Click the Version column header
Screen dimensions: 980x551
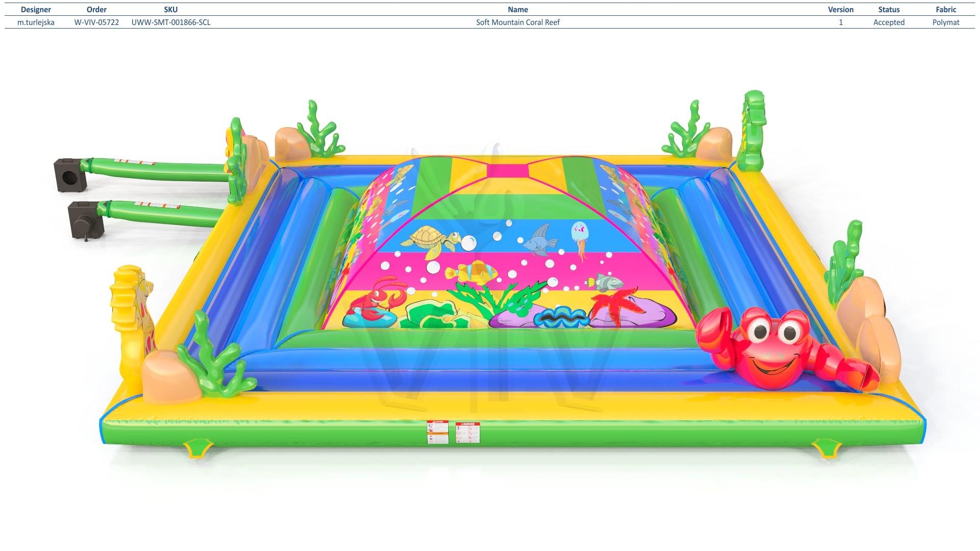(x=841, y=10)
